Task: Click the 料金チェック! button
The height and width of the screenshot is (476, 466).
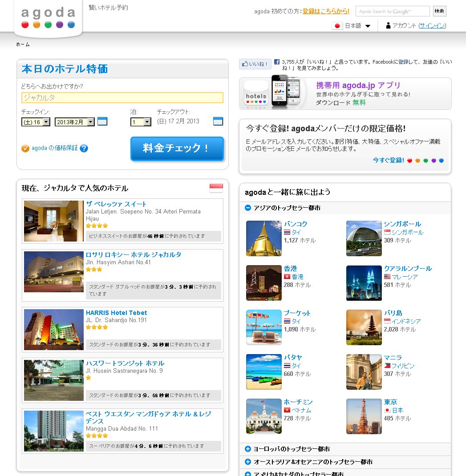Action: pos(177,149)
